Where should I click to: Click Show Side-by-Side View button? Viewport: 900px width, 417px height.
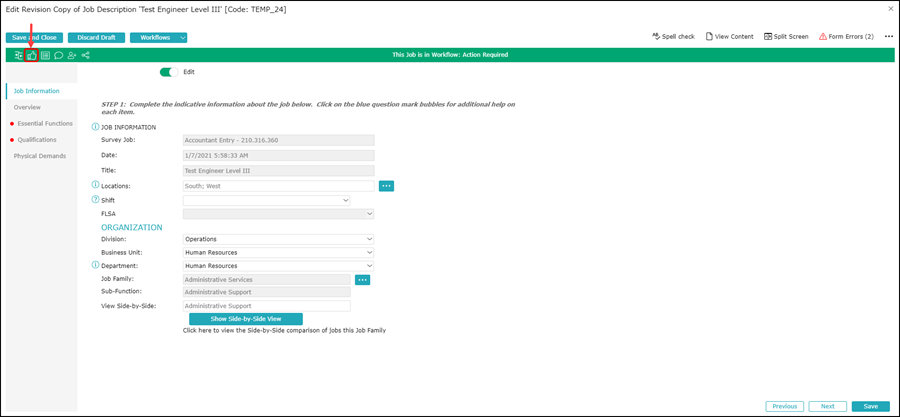click(x=245, y=318)
